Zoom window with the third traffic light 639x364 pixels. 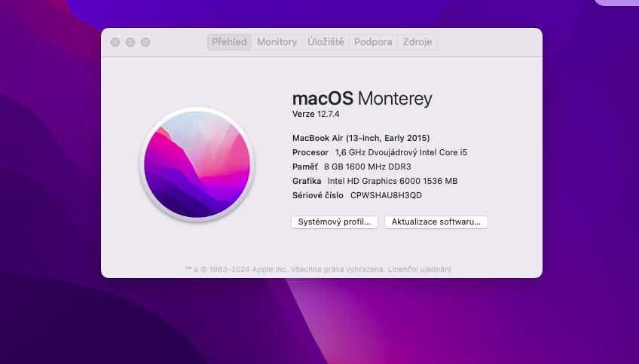click(145, 42)
